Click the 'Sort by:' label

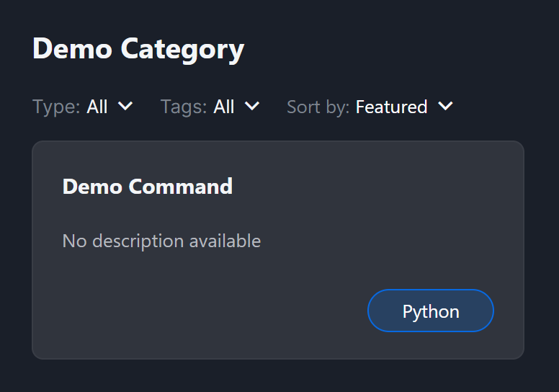[x=318, y=107]
